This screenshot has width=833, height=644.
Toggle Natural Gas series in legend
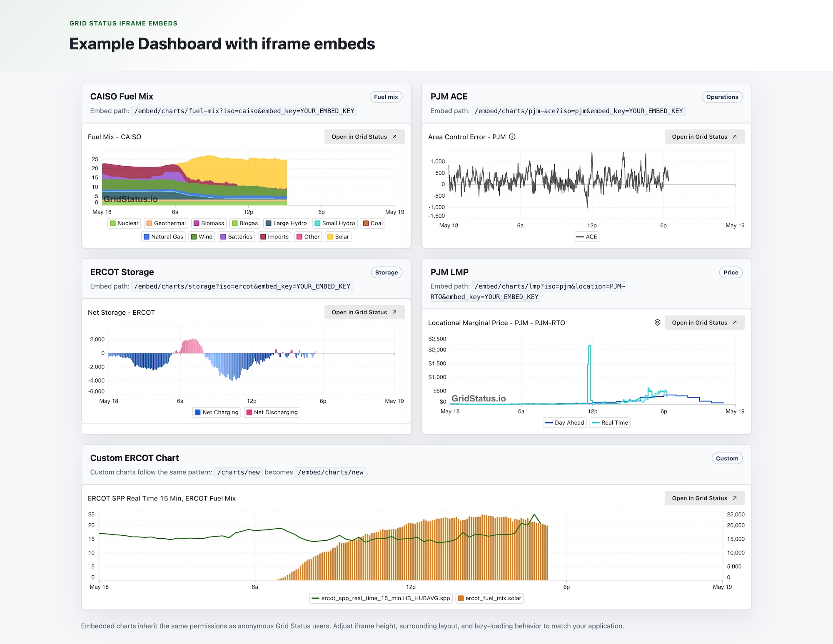(x=163, y=236)
